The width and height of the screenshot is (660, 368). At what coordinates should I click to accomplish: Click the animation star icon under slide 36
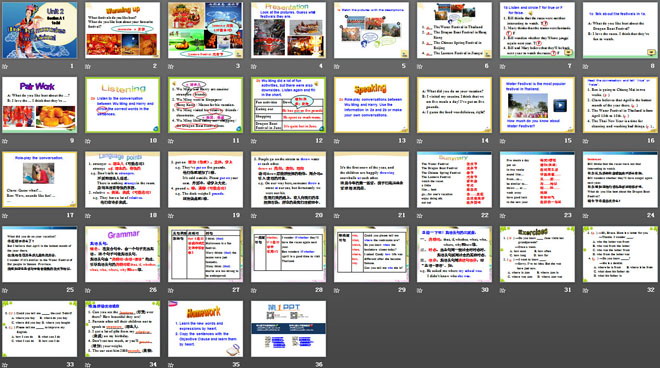(254, 365)
